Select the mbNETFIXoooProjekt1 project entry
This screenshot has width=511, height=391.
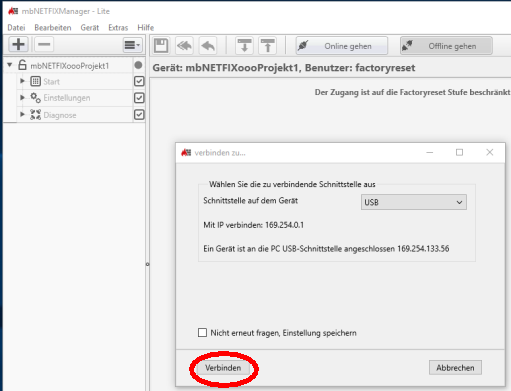[70, 66]
